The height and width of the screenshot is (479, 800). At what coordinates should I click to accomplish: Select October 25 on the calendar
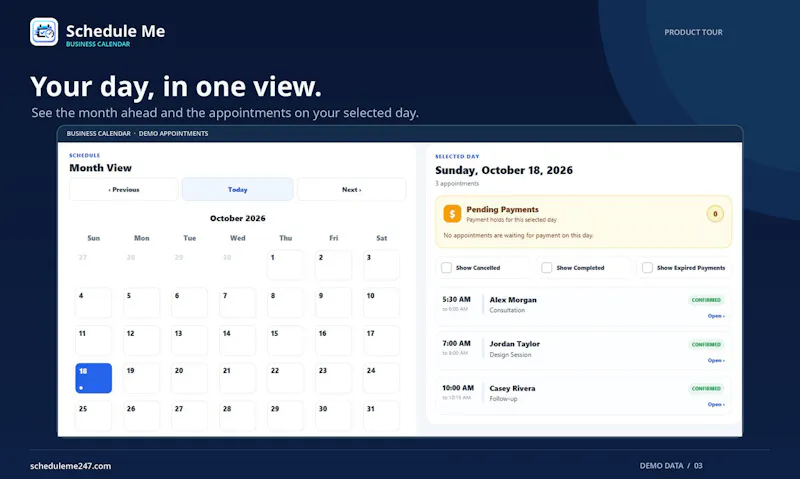point(93,416)
